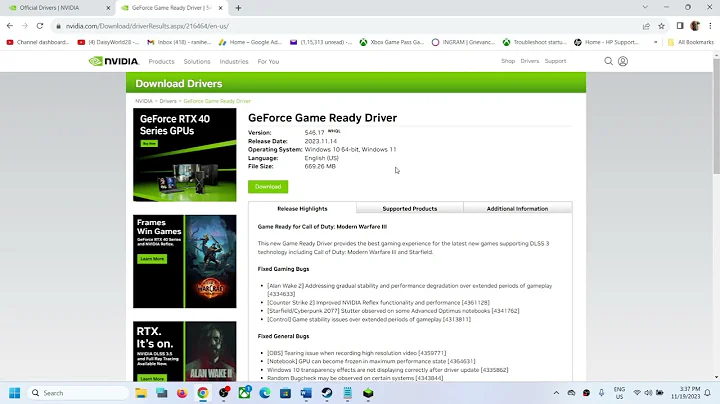The height and width of the screenshot is (404, 720).
Task: Click Learn More on Frames Win Games ad
Action: point(152,259)
